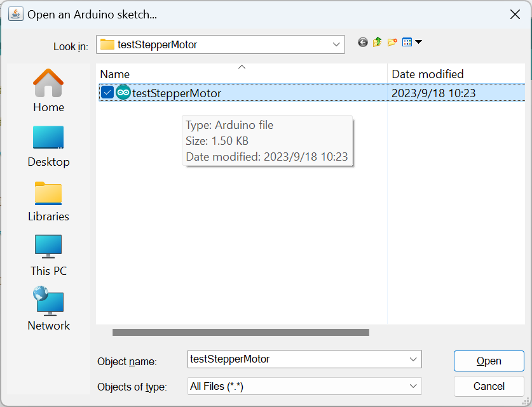Click the view menu dropdown arrow
Screen dimensions: 532x407
[x=418, y=43]
